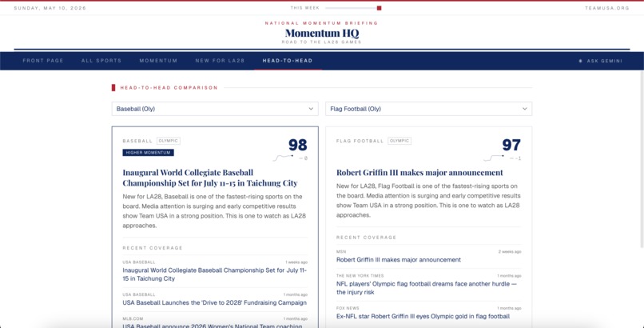This screenshot has width=644, height=328.
Task: Open MLB.com Women's National Team coaching article
Action: click(x=213, y=326)
